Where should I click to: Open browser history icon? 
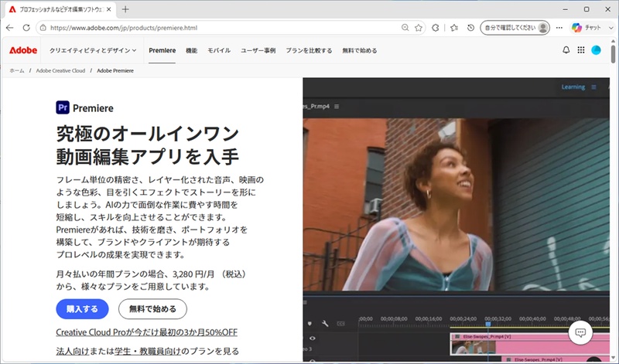pyautogui.click(x=470, y=28)
